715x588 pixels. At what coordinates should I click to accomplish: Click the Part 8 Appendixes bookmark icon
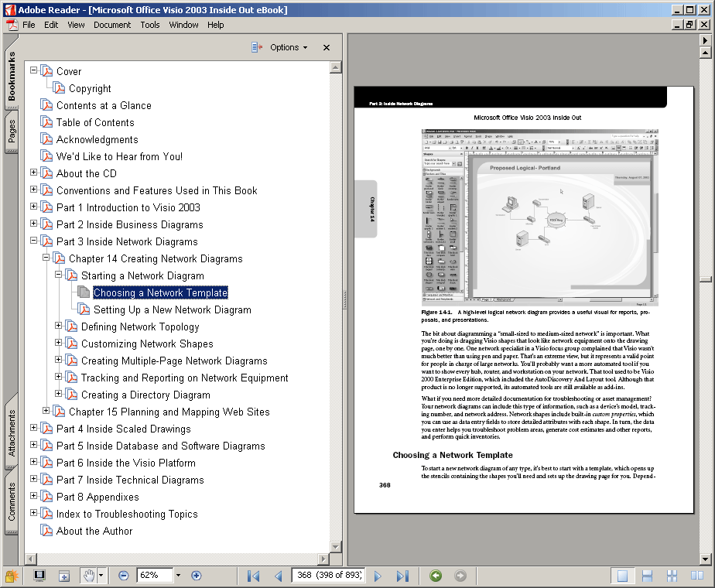click(x=46, y=497)
